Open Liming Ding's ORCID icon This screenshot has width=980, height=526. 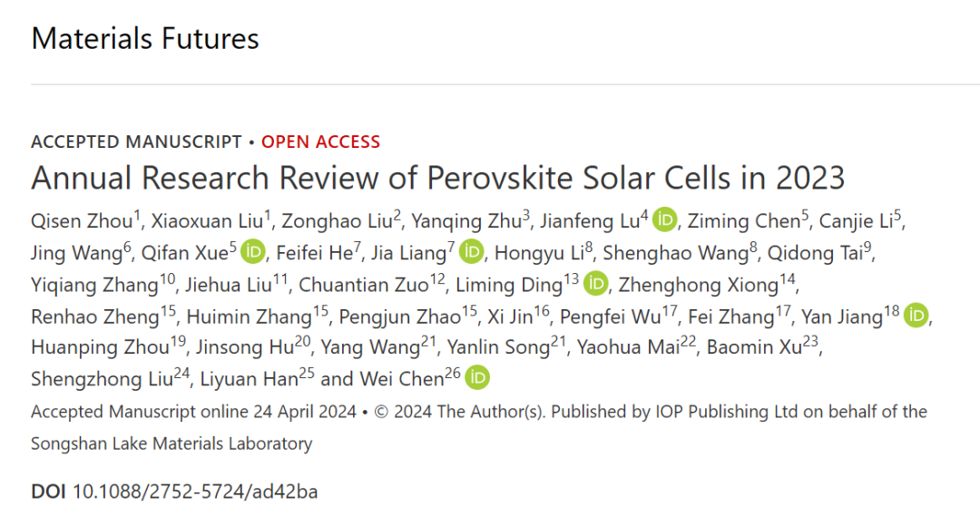point(595,284)
